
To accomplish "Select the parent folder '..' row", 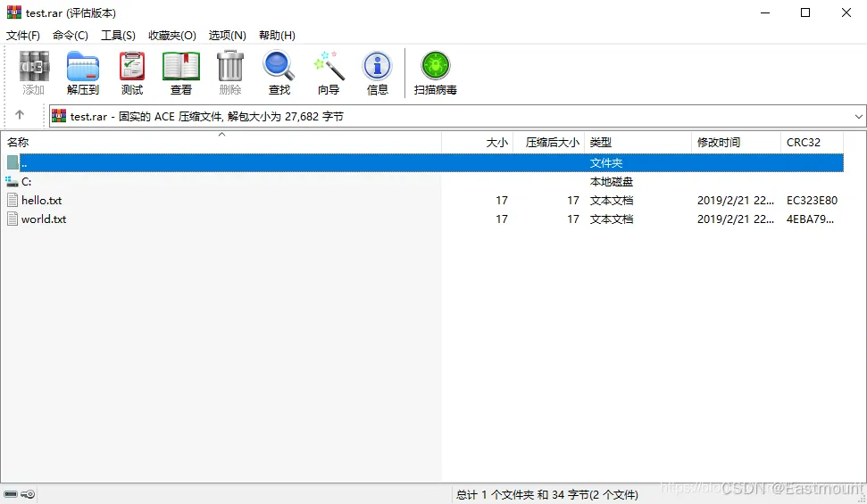I will pos(423,162).
